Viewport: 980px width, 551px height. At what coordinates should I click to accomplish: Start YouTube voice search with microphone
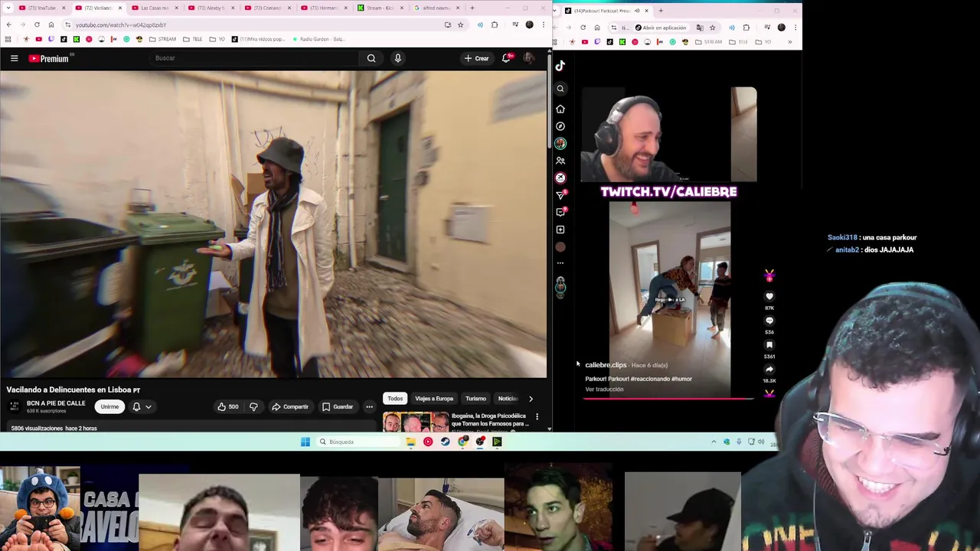(397, 58)
